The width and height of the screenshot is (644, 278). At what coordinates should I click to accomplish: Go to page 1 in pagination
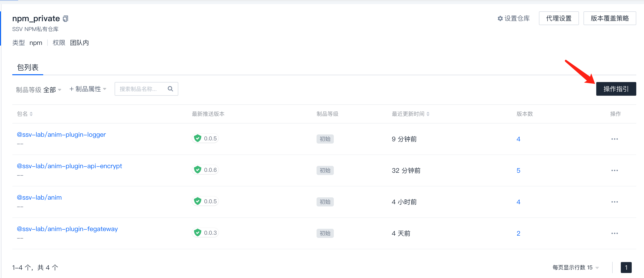tap(626, 268)
